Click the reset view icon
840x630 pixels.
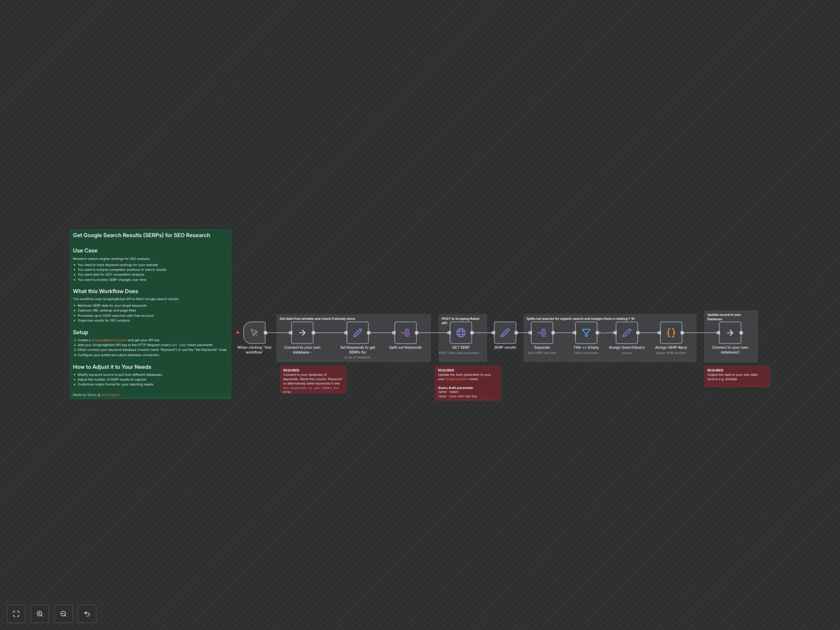click(x=87, y=614)
